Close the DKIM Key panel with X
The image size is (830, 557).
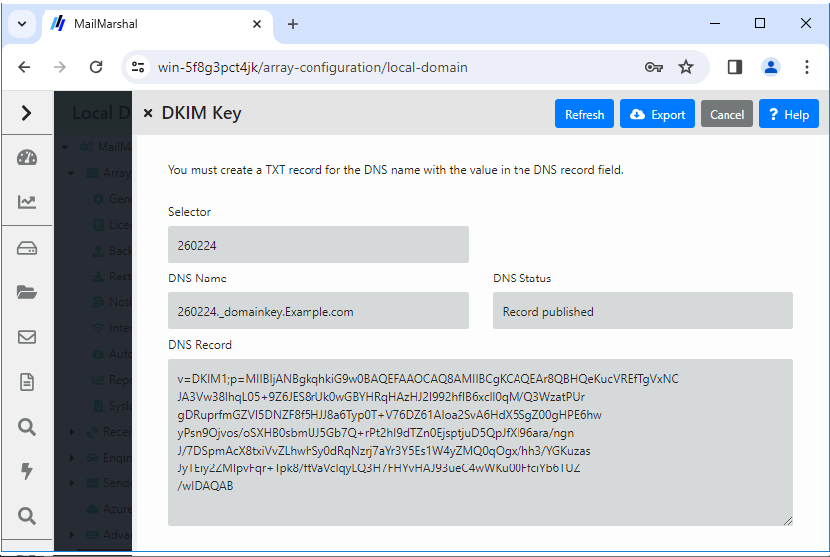coord(148,113)
